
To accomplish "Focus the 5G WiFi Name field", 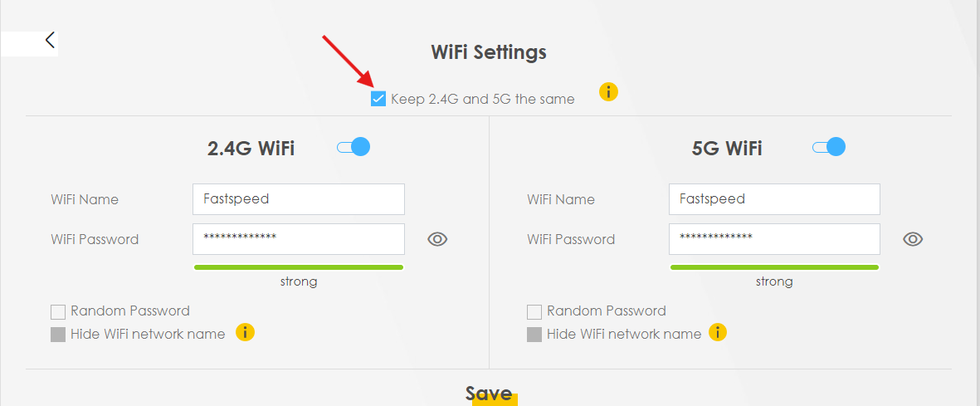I will click(774, 199).
